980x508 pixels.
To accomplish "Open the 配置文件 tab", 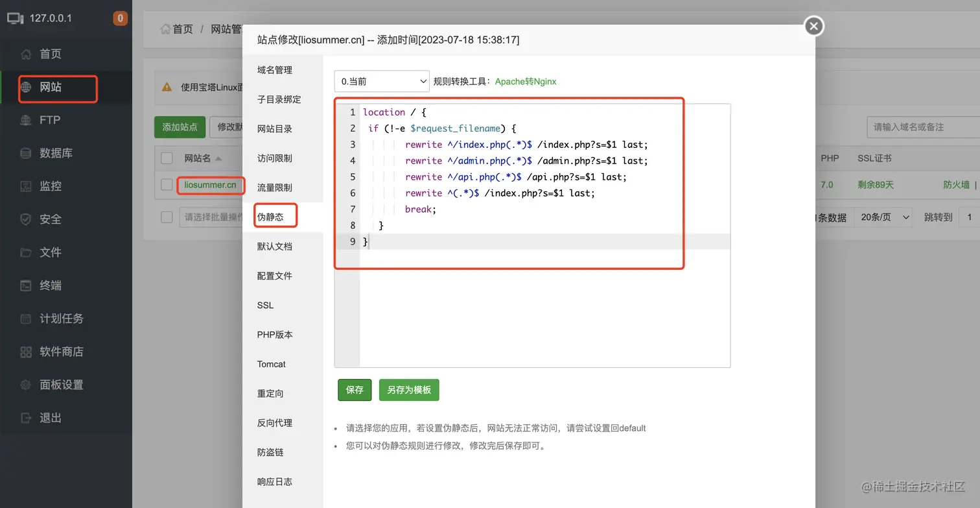I will pos(283,276).
